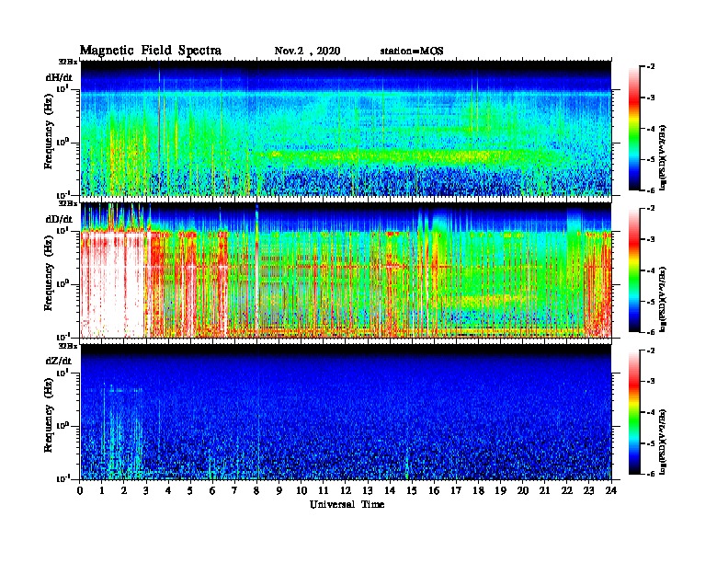This screenshot has width=728, height=563.
Task: Click hour tick label "23" on time axis
Action: tap(588, 491)
